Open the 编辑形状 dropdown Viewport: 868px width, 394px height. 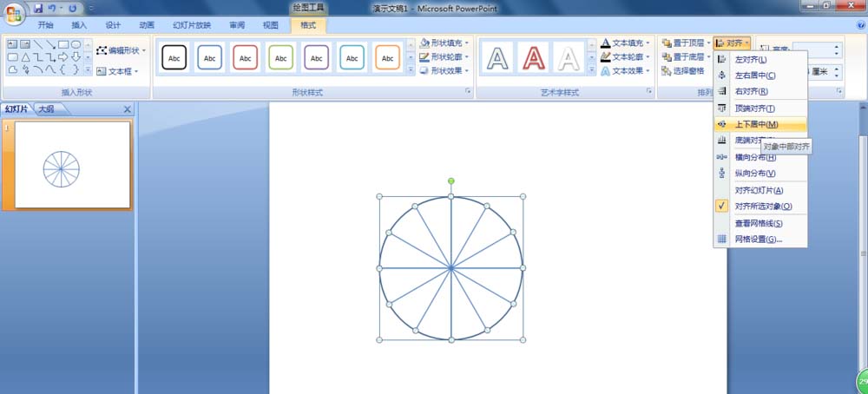[x=121, y=50]
